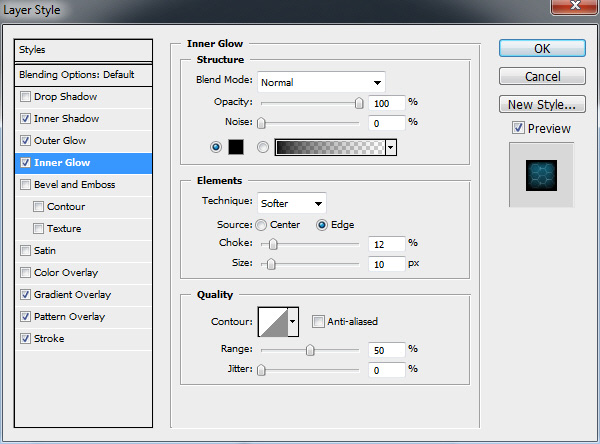Select the solid color radio button
Viewport: 600px width, 444px height.
point(216,147)
